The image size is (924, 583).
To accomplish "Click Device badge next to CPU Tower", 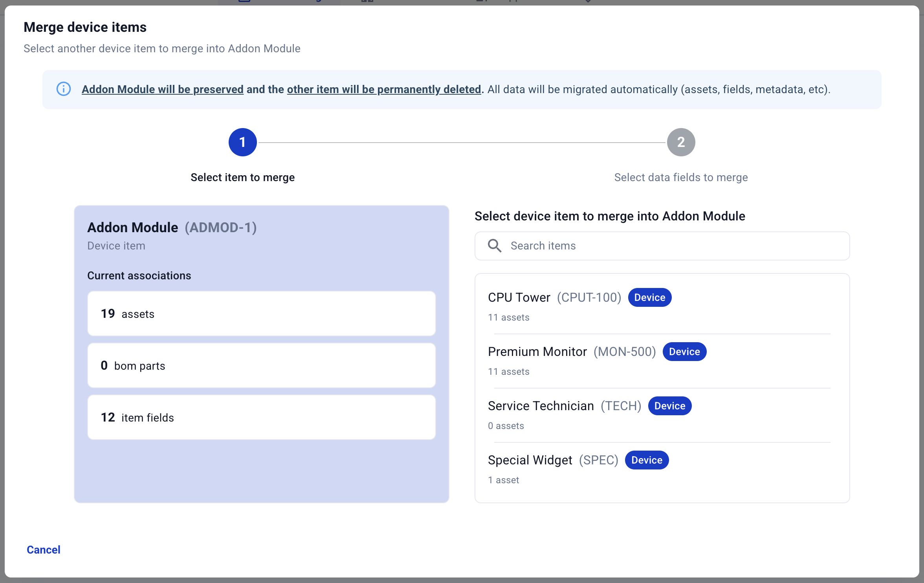I will tap(649, 298).
